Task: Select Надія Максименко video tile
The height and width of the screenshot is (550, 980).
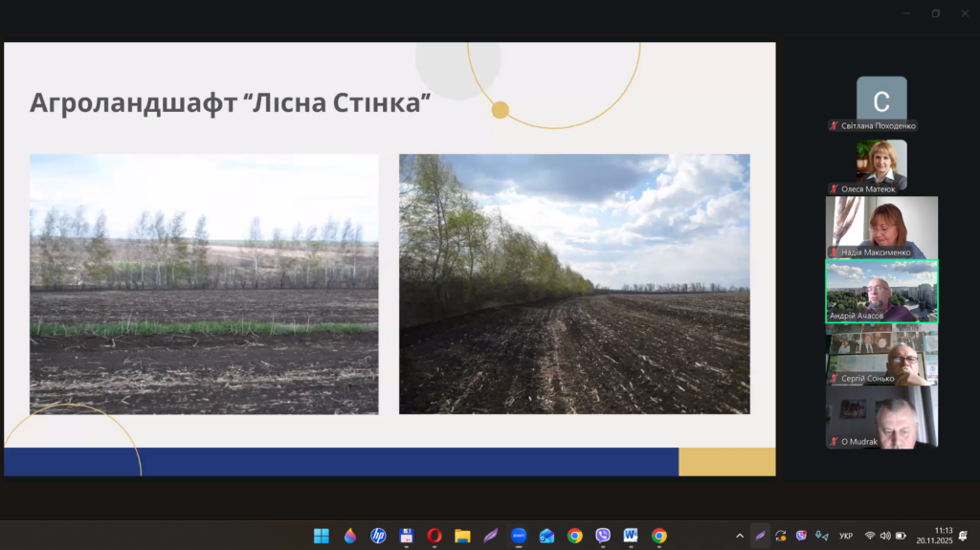Action: (881, 226)
